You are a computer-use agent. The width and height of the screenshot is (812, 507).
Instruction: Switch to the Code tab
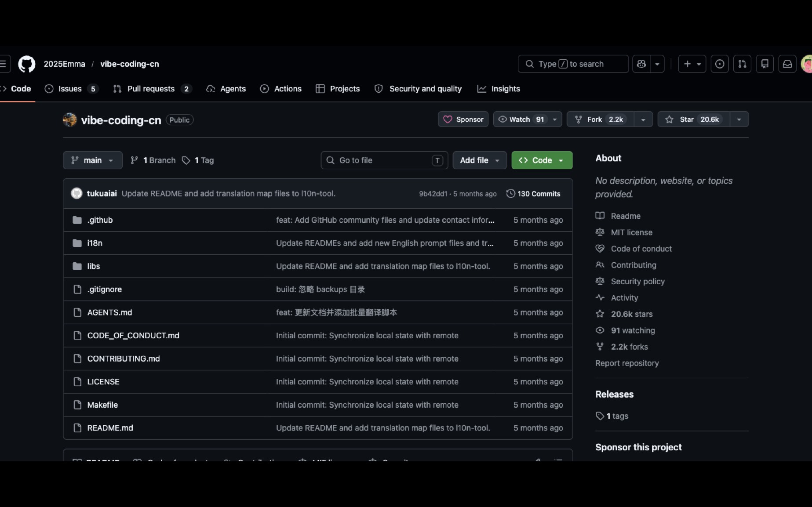coord(18,89)
